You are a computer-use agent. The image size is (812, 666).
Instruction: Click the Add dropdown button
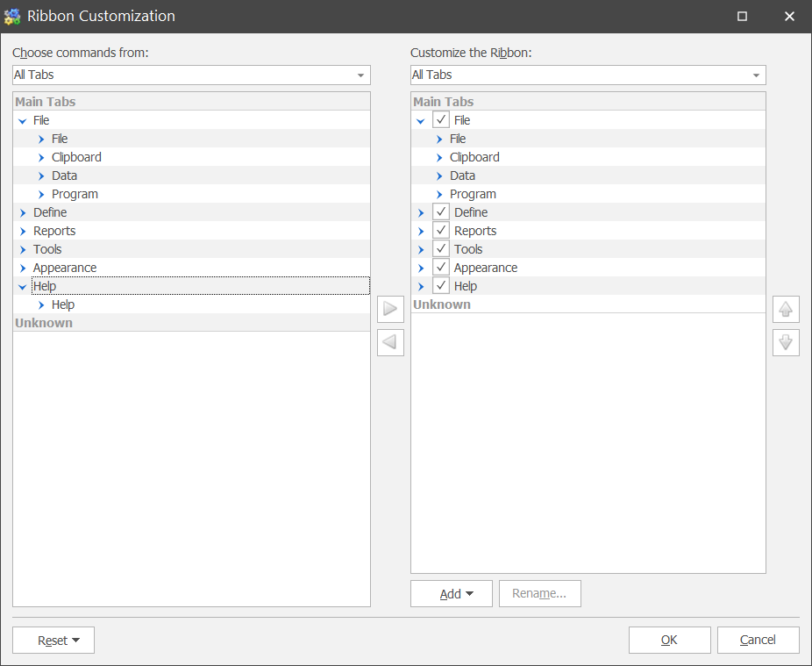point(452,594)
